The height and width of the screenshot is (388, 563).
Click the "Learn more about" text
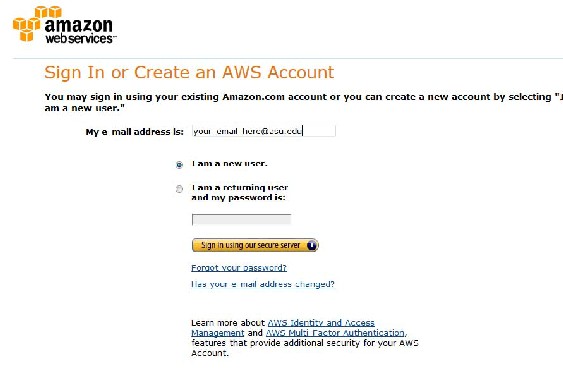click(x=228, y=323)
